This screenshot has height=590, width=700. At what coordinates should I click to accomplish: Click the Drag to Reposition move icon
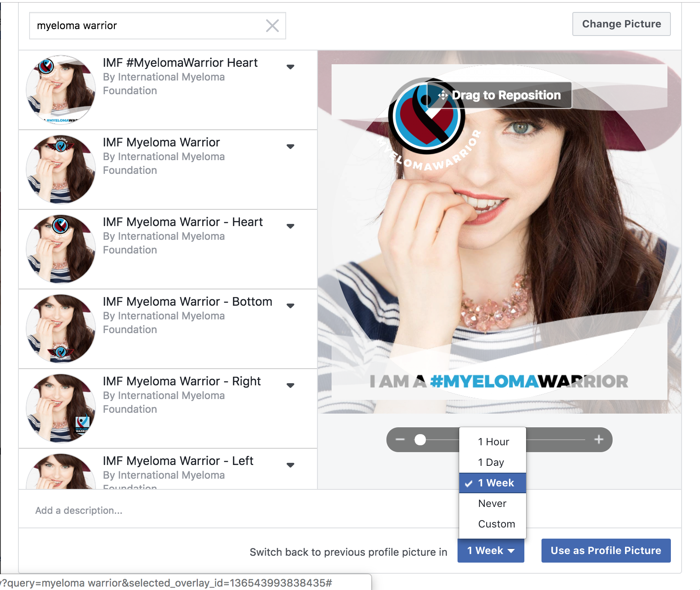(x=443, y=95)
